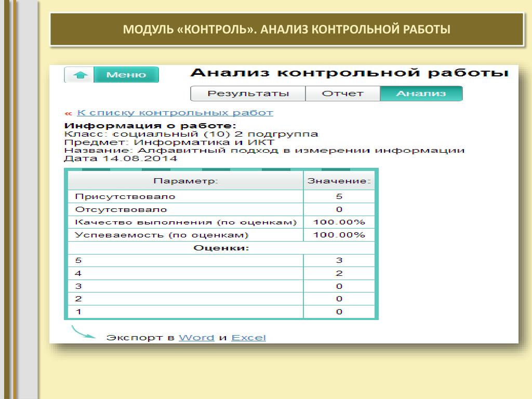Click the grade 3 row label

78,286
